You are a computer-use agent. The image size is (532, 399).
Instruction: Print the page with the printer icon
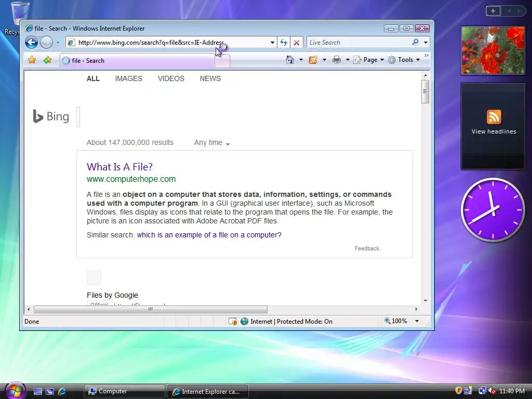coord(337,60)
